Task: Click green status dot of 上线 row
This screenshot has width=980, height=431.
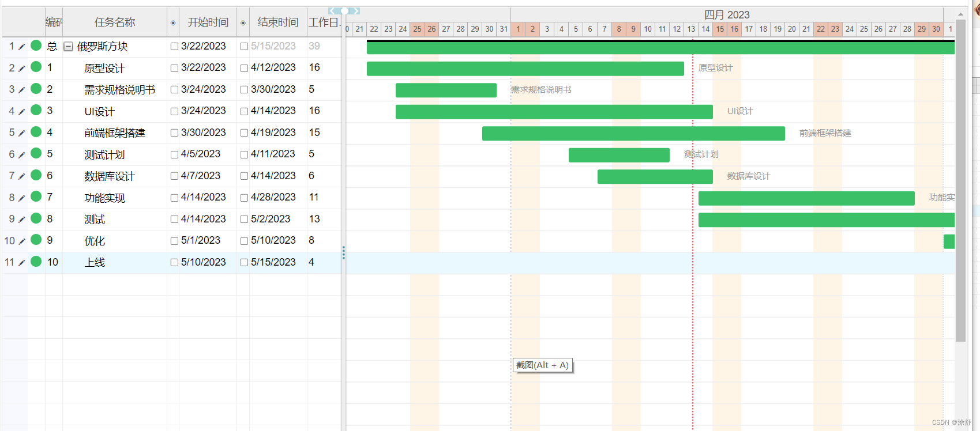Action: 36,262
